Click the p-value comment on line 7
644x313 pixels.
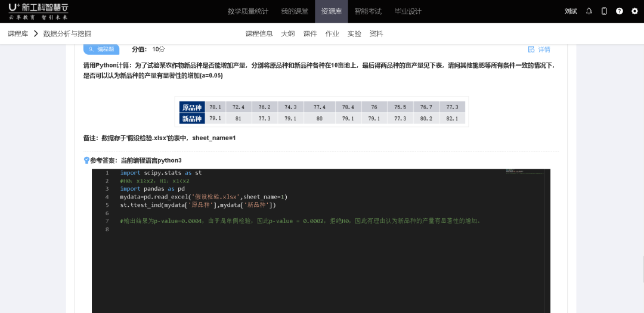(x=300, y=221)
